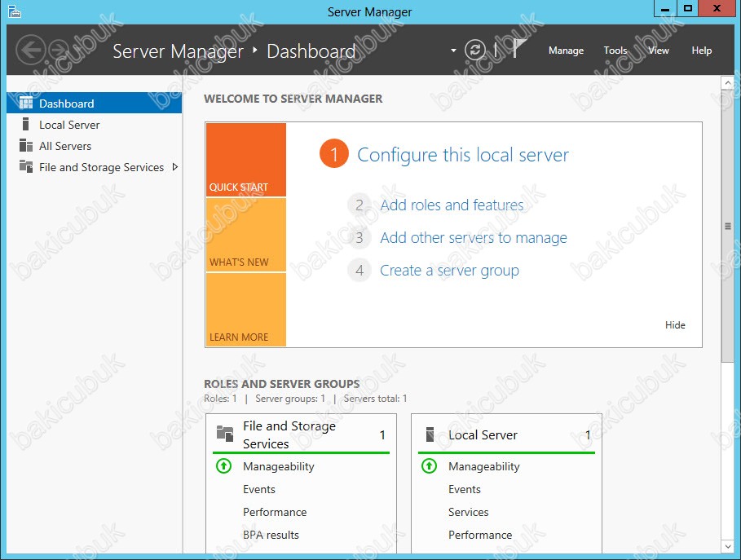The height and width of the screenshot is (560, 741).
Task: Open the navigation history dropdown beside forward arrow
Action: pos(78,50)
